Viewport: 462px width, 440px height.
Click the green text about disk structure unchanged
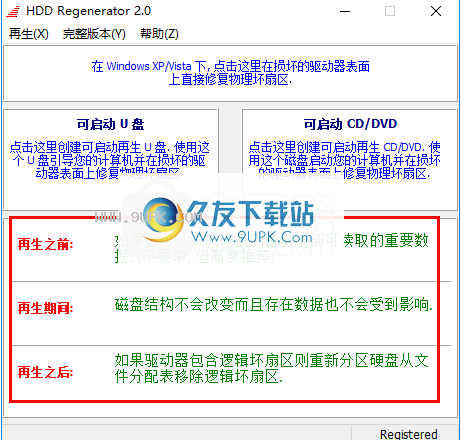pos(274,305)
